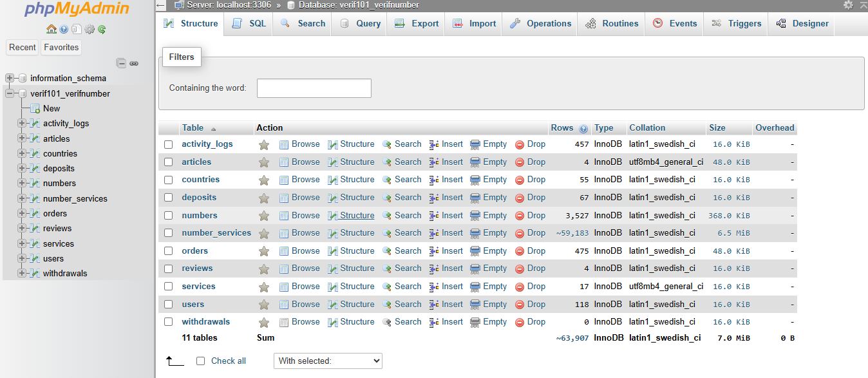
Task: Expand the numbers node in sidebar tree
Action: click(x=22, y=183)
